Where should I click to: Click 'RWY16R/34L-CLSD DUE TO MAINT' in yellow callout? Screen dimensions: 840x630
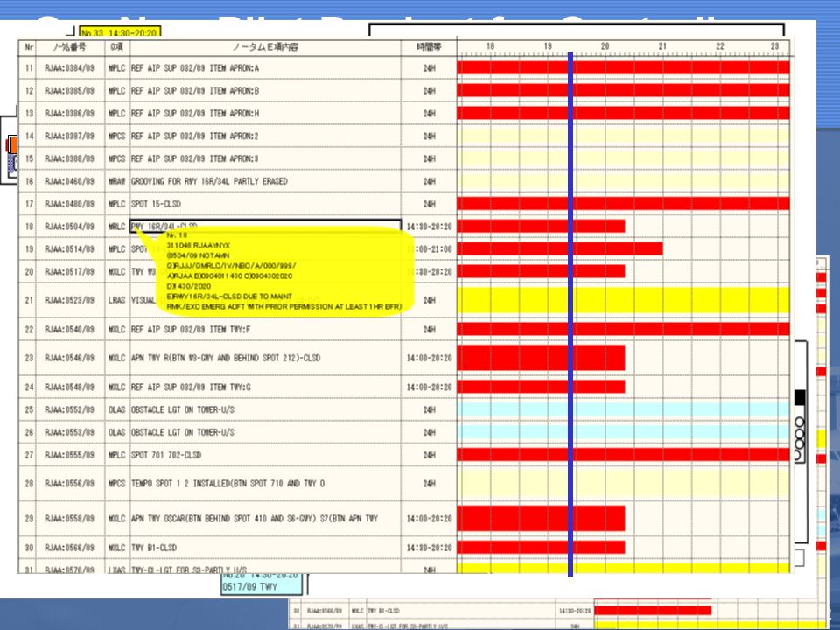pos(229,297)
